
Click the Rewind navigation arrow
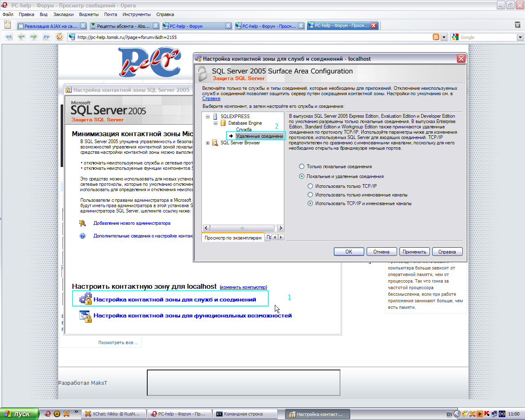[x=9, y=37]
